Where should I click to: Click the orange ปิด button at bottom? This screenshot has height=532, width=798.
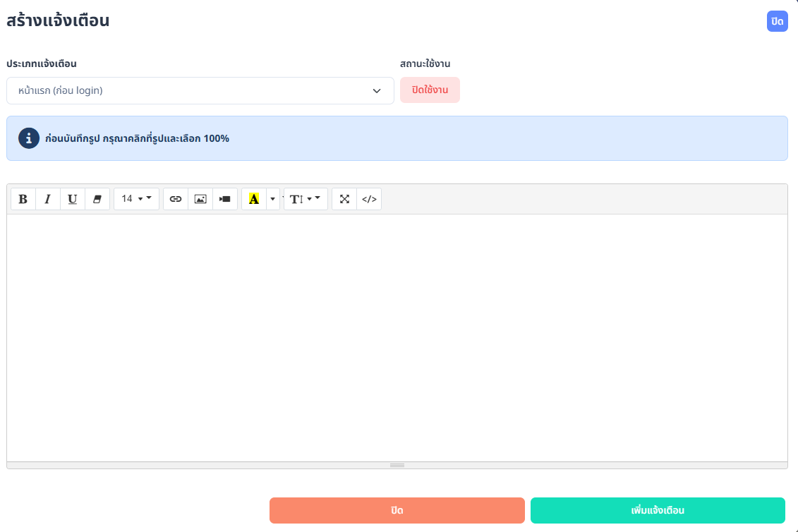coord(397,510)
